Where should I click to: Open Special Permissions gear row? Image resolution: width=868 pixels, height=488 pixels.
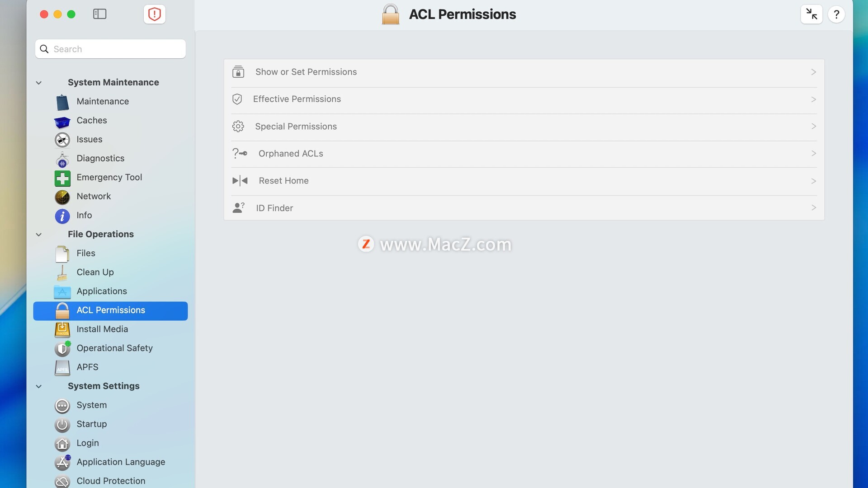[x=524, y=127]
